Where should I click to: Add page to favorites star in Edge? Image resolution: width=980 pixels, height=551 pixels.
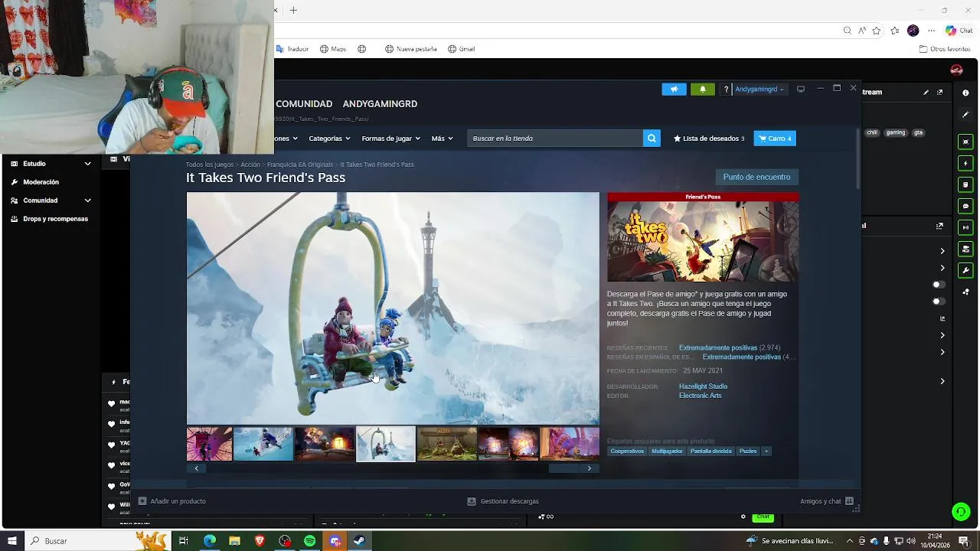coord(877,31)
